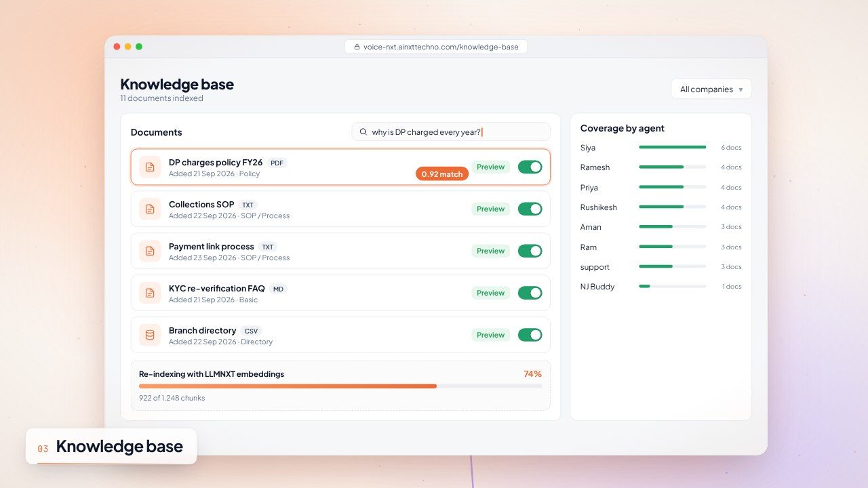Viewport: 868px width, 488px height.
Task: Disable the Branch directory toggle
Action: [x=530, y=335]
